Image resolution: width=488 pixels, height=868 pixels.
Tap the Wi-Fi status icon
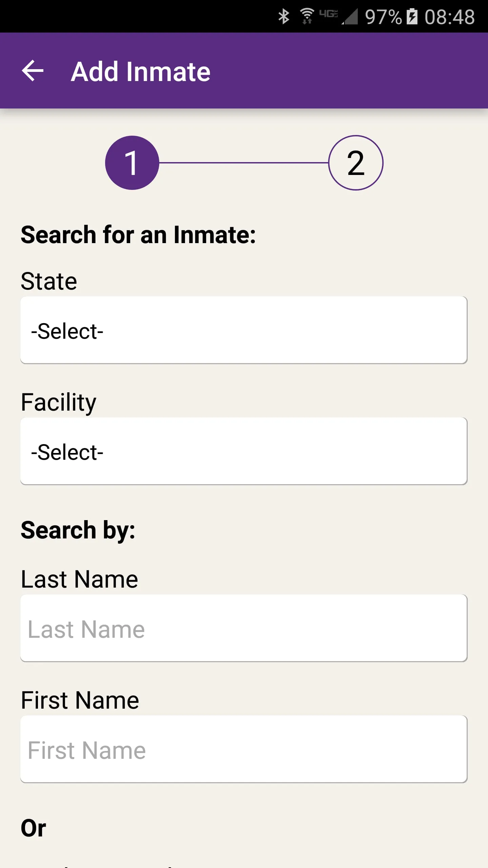point(307,16)
